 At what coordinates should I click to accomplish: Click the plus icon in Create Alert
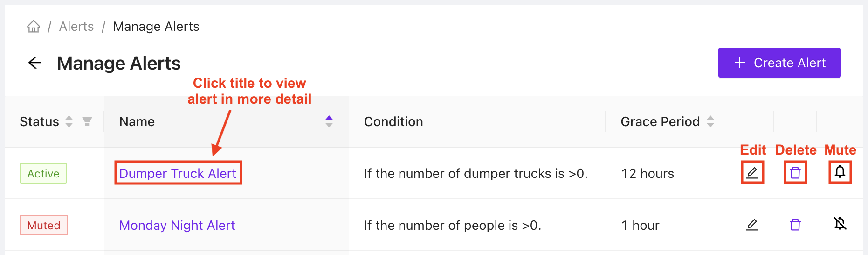click(x=740, y=63)
